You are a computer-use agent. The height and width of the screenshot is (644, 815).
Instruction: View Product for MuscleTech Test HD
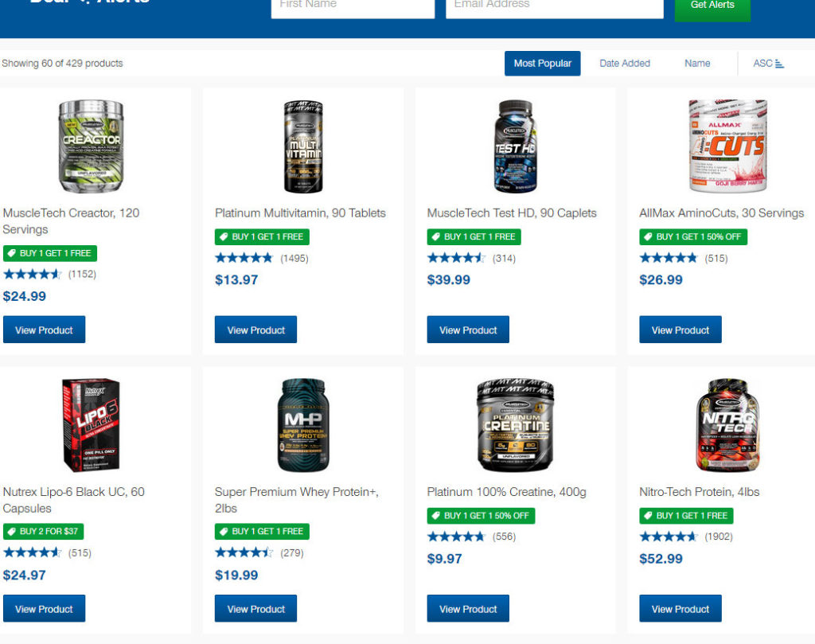[x=468, y=330]
